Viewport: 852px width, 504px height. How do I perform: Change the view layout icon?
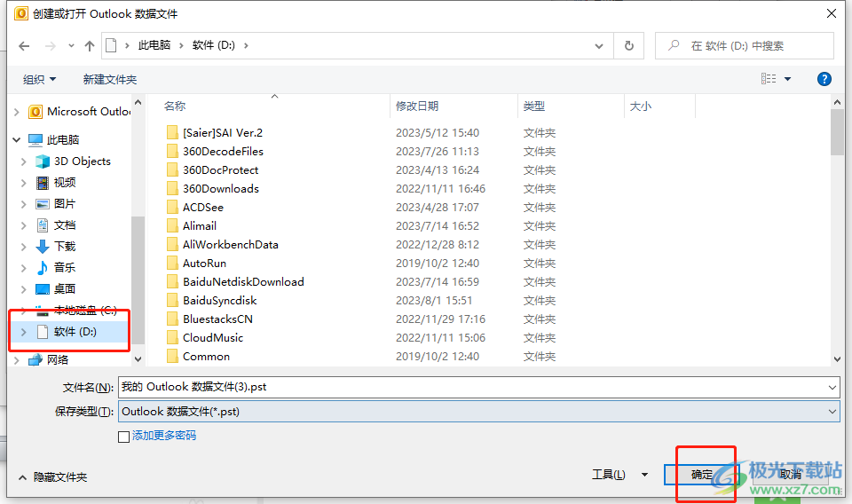769,79
